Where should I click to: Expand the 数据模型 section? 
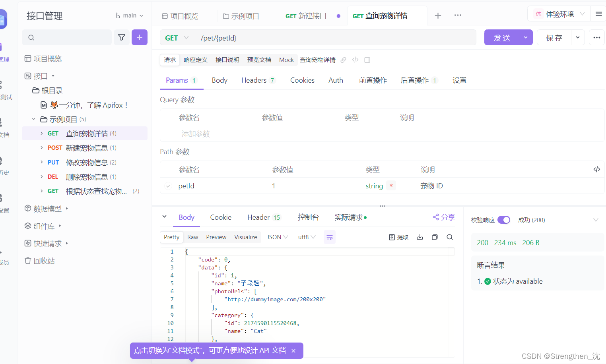67,208
